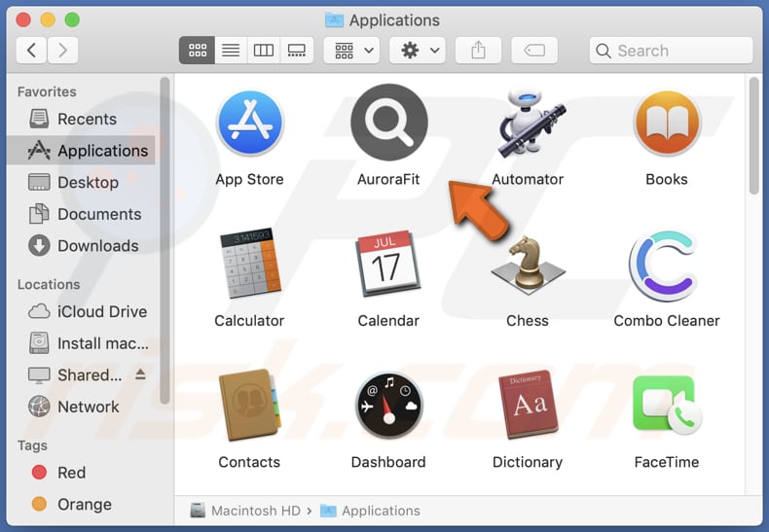Filter by the Red tag
Screen dimensions: 769x532
click(81, 473)
